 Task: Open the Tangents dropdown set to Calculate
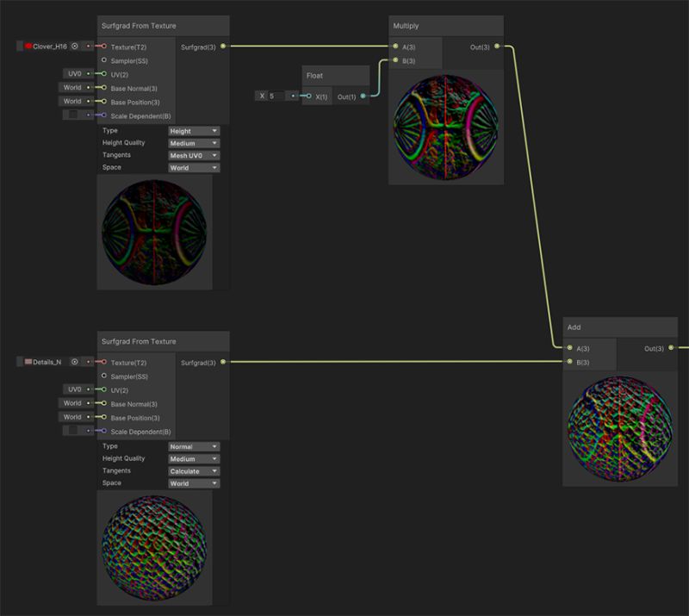pos(191,471)
